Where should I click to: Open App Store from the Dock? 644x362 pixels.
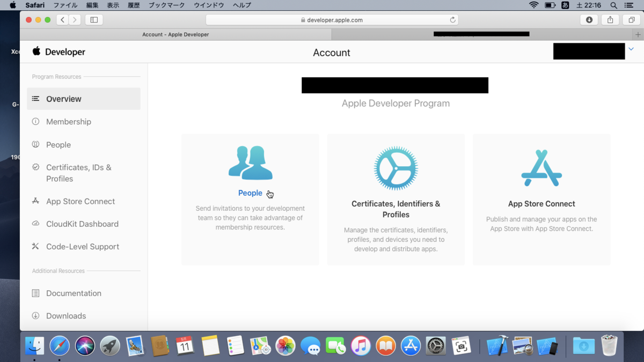[411, 346]
